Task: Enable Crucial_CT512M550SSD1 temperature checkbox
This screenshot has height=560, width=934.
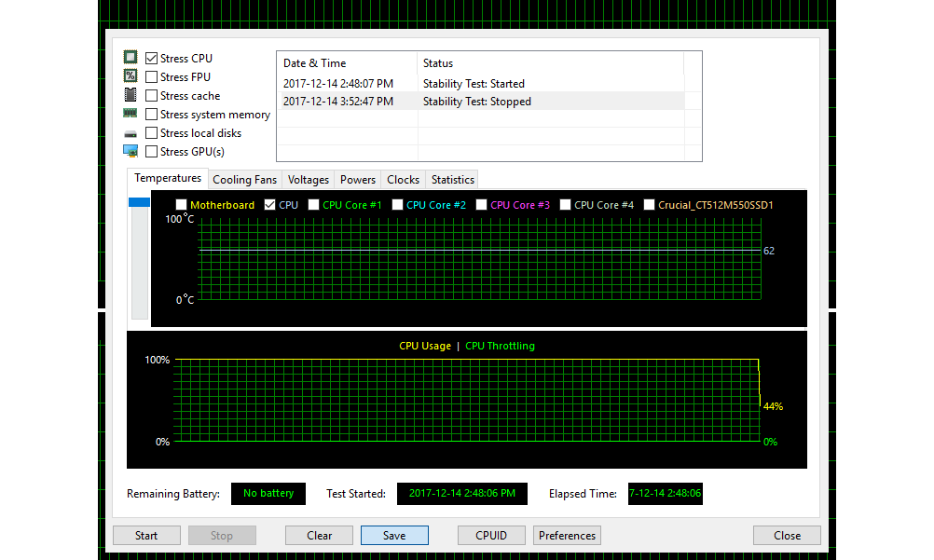Action: tap(650, 205)
